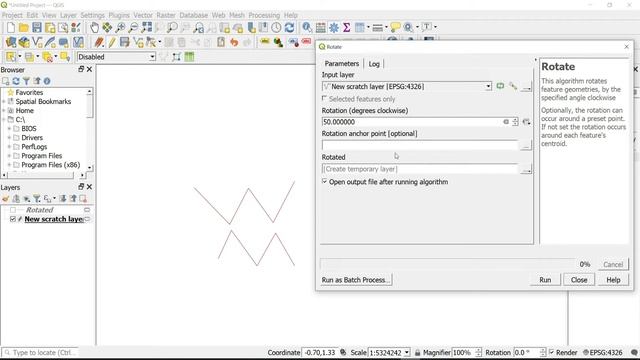Select the Zoom In magnifier tool
Image resolution: width=640 pixels, height=360 pixels.
(x=120, y=27)
